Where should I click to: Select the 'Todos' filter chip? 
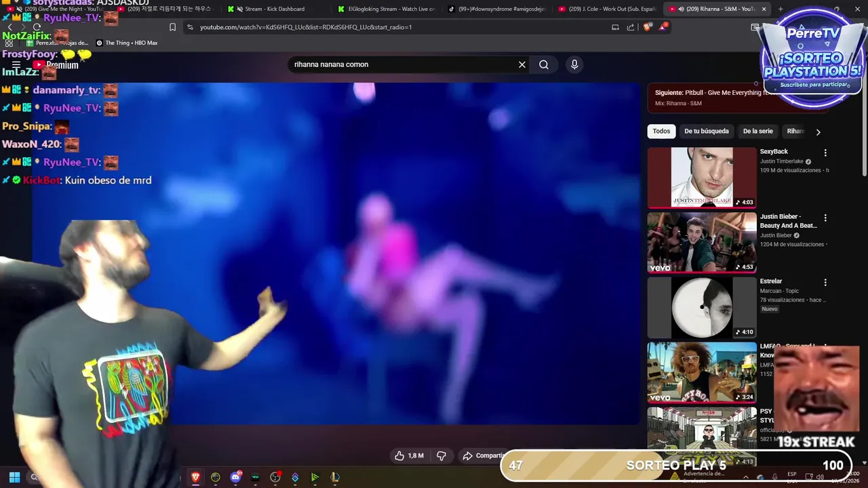click(x=661, y=131)
